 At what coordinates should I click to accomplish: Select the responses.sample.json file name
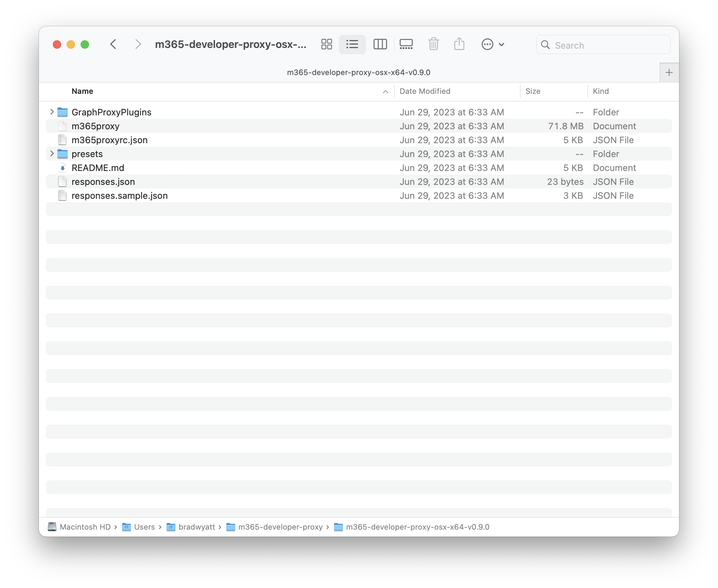click(x=120, y=196)
